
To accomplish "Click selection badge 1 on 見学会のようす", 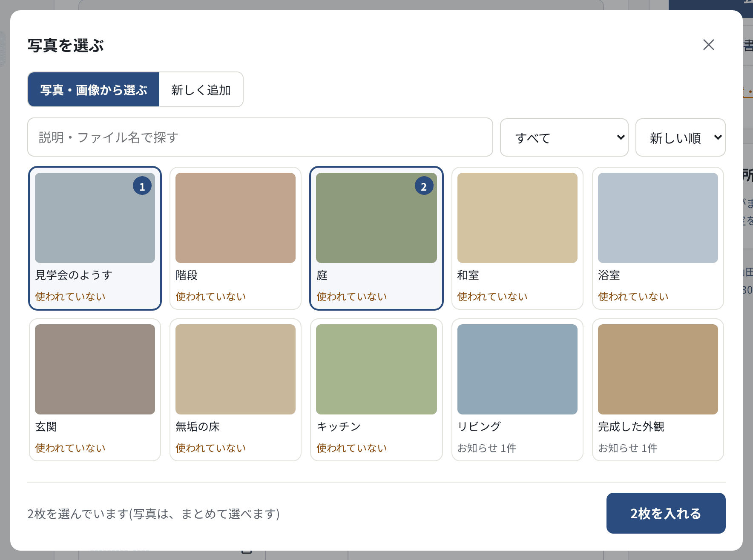I will pos(142,186).
